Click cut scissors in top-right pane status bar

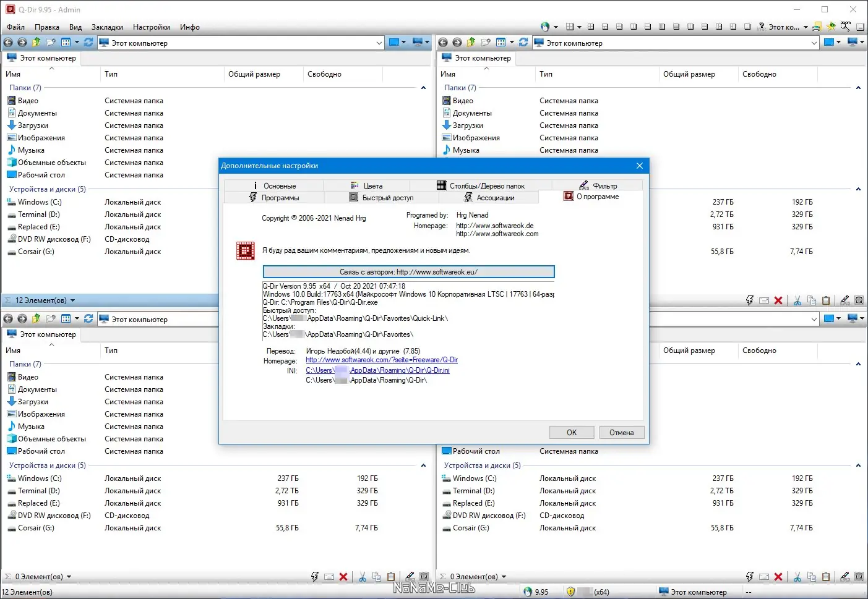point(797,300)
